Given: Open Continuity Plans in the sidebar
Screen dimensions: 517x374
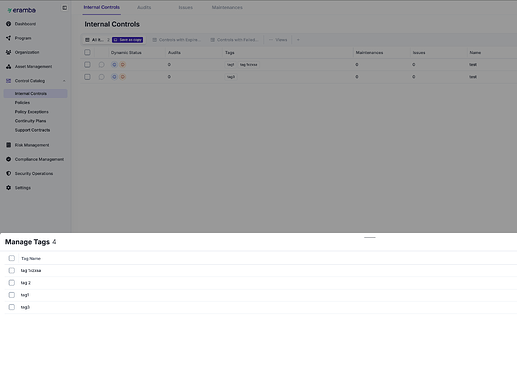Looking at the screenshot, I should 30,121.
